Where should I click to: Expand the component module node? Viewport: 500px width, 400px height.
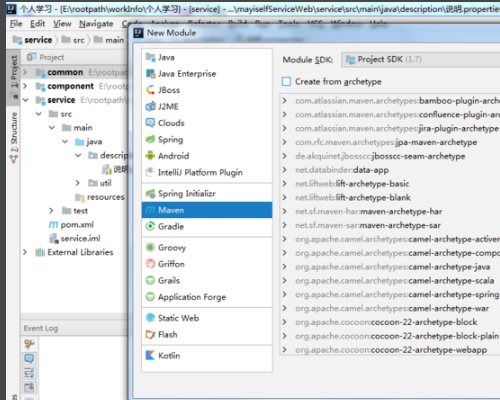25,86
